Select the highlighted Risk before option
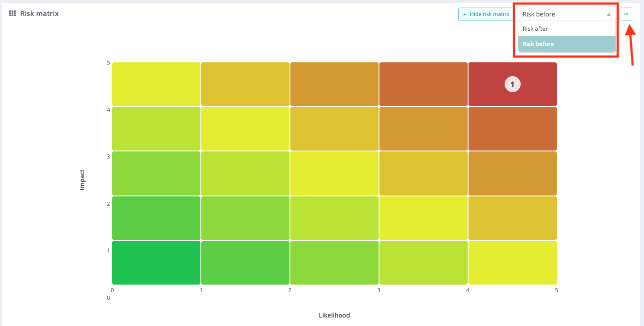Screen dimensions: 644x326 tap(567, 44)
